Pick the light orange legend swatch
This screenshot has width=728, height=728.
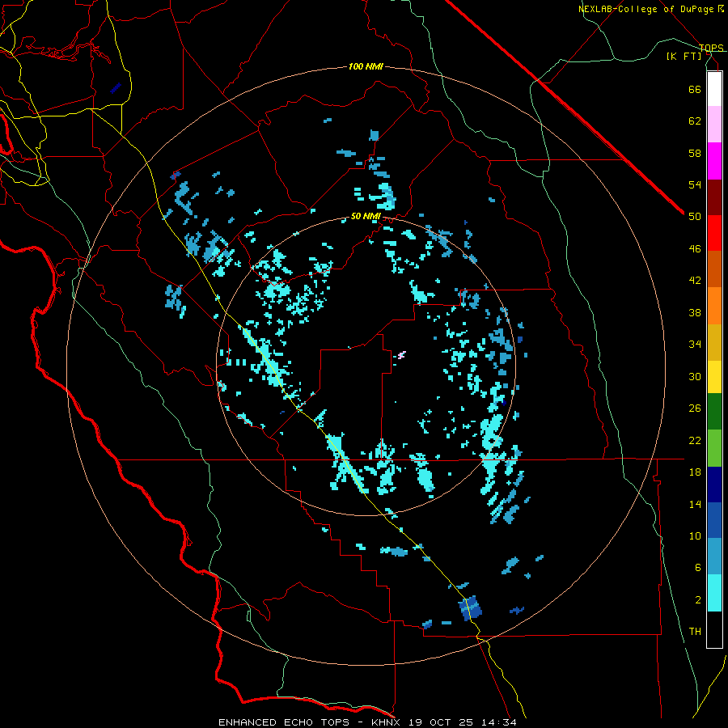point(714,306)
